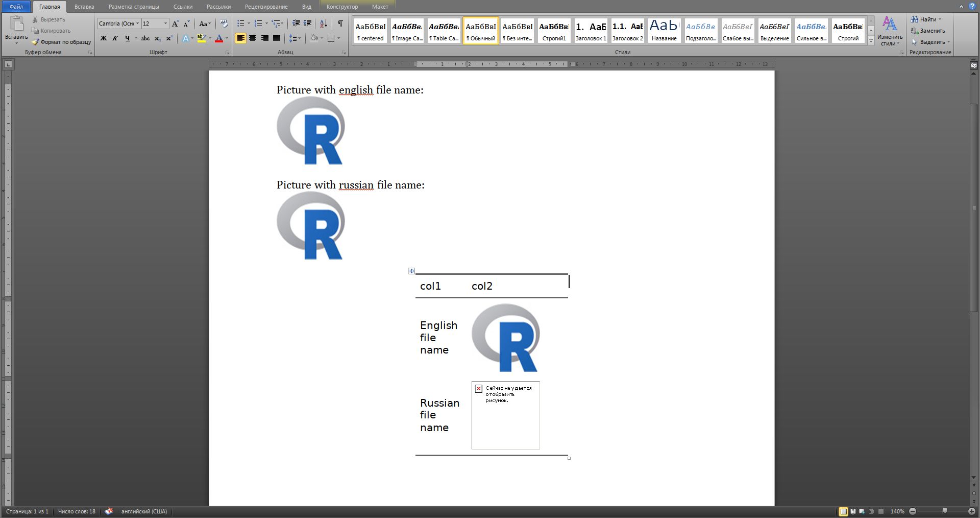Toggle underline (Ч) formatting
Viewport: 980px width, 518px height.
tap(127, 38)
